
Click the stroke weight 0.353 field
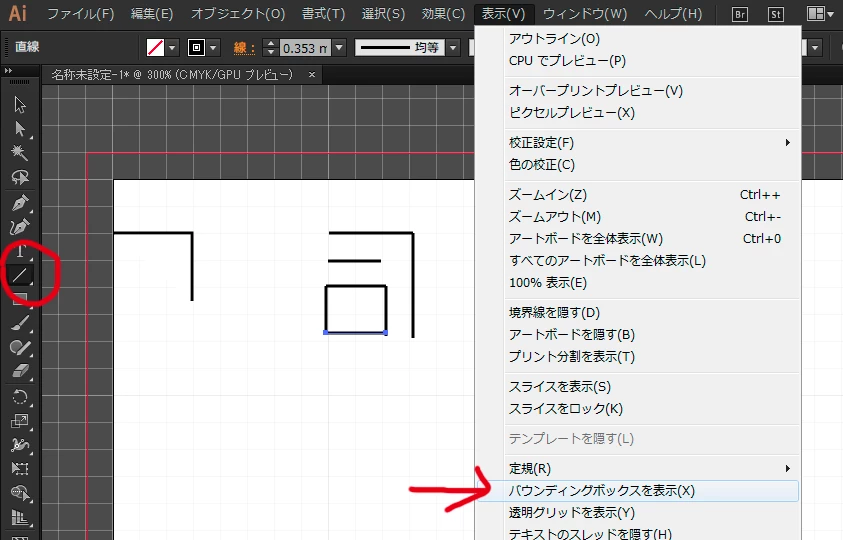click(304, 48)
